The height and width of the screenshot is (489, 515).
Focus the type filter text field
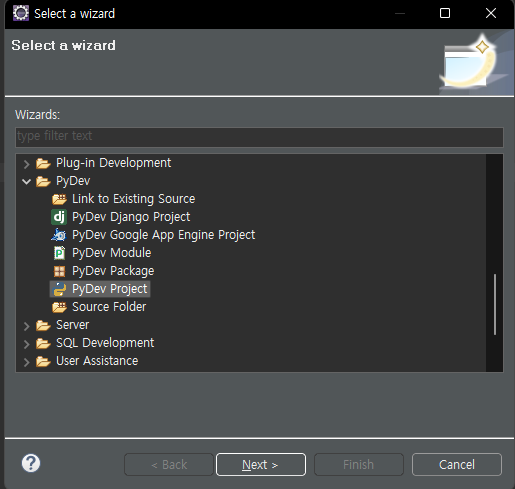pyautogui.click(x=259, y=137)
